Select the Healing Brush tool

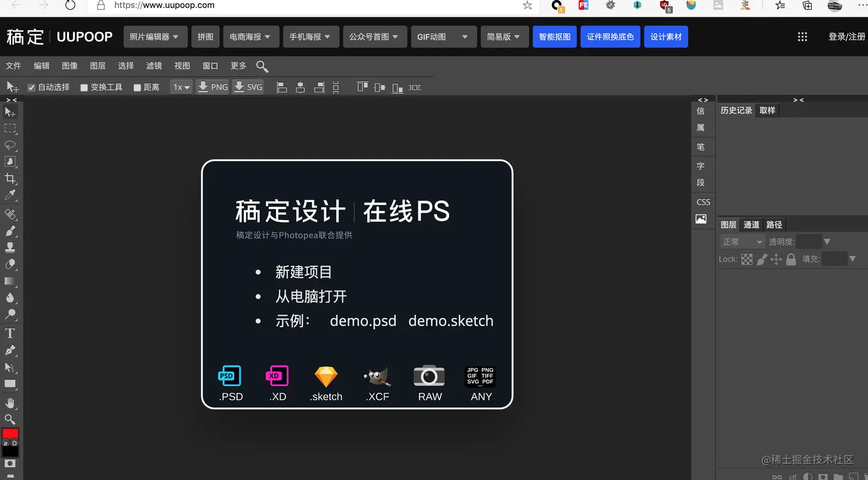[10, 214]
